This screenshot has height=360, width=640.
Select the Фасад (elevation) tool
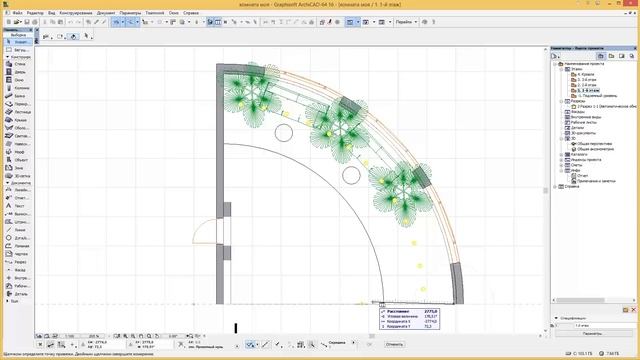(17, 270)
